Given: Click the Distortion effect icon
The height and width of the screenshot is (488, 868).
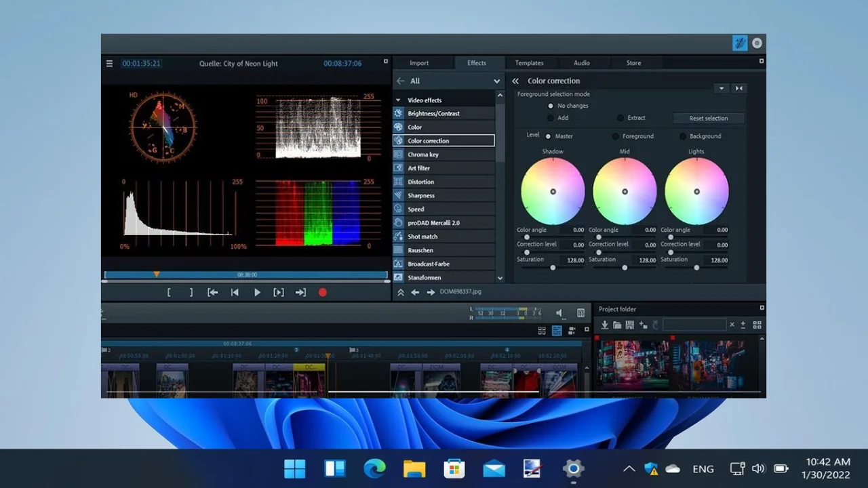Looking at the screenshot, I should click(x=399, y=182).
